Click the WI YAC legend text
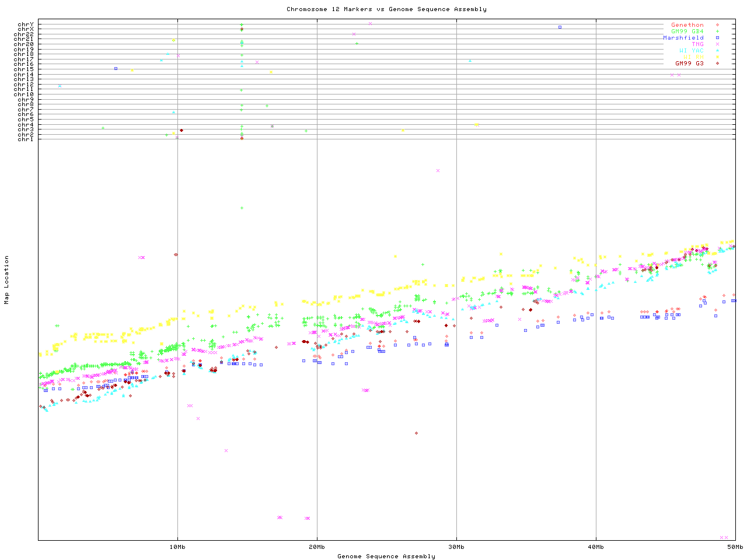Image resolution: width=747 pixels, height=560 pixels. (691, 51)
